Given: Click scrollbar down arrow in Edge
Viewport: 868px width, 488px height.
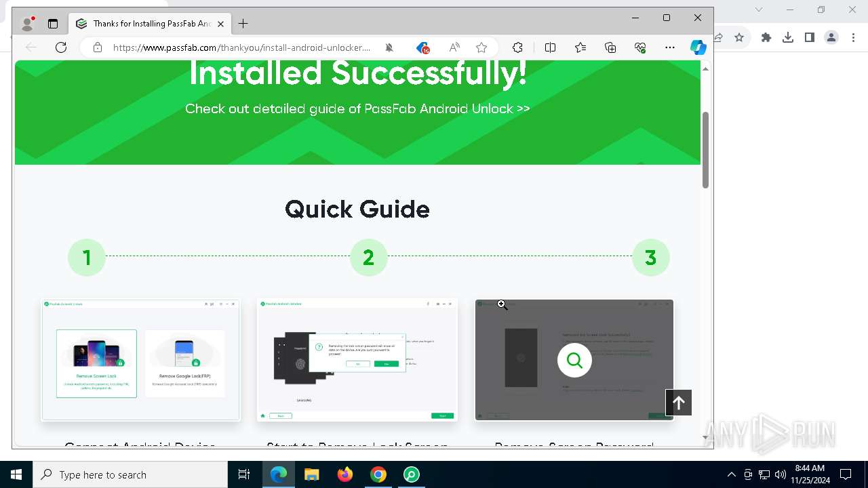Looking at the screenshot, I should (x=705, y=438).
